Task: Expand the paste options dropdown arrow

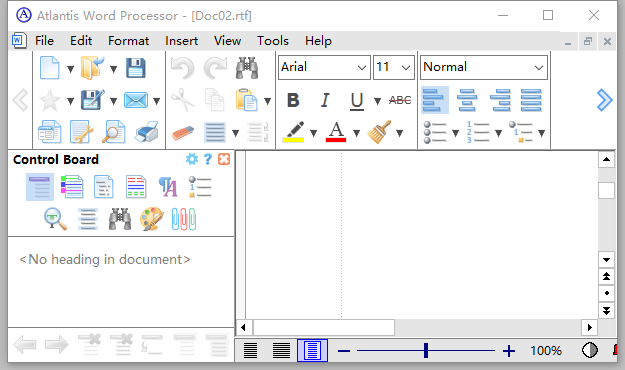Action: (267, 101)
